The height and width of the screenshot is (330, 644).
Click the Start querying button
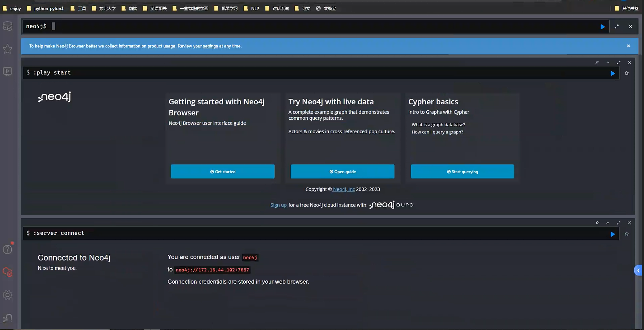[462, 172]
